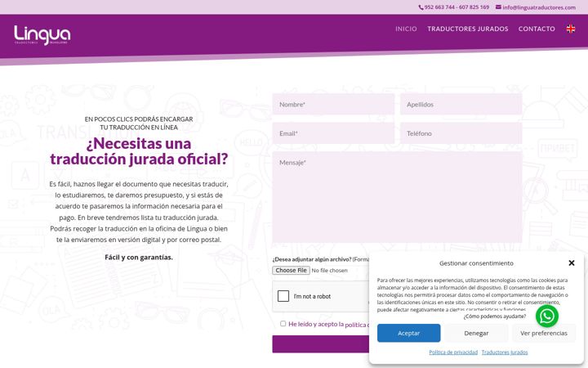Viewport: 588px width, 368px height.
Task: Open the INICIO menu item
Action: tap(406, 29)
